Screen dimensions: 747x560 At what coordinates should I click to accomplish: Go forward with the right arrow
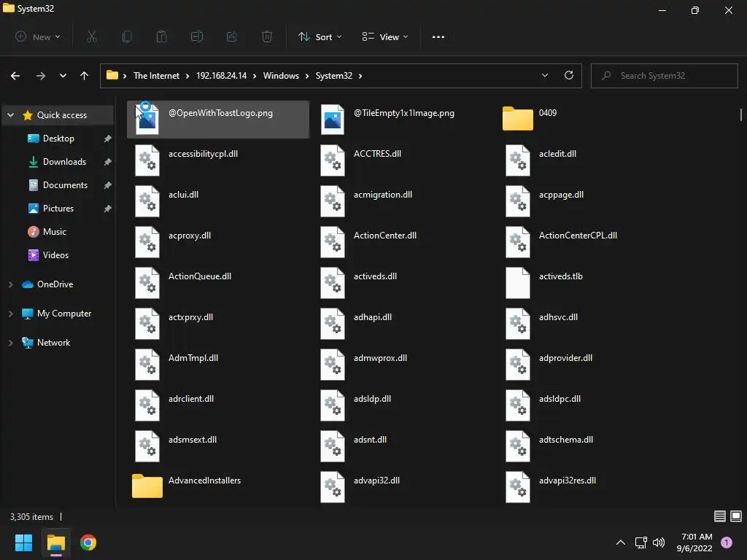click(x=41, y=76)
